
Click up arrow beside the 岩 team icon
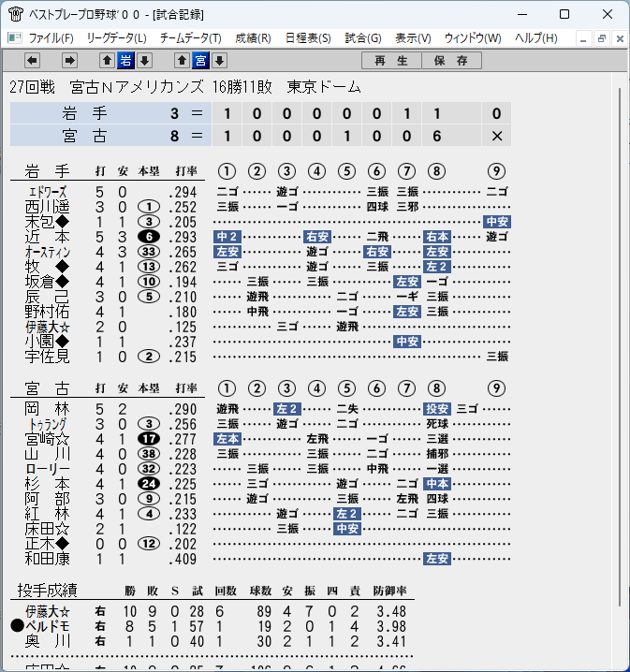point(107,61)
